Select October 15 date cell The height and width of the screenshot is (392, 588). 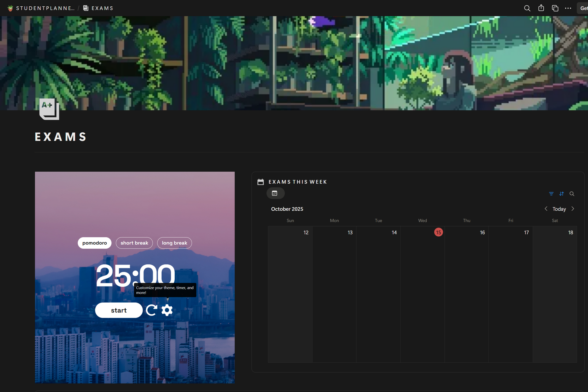pos(438,232)
